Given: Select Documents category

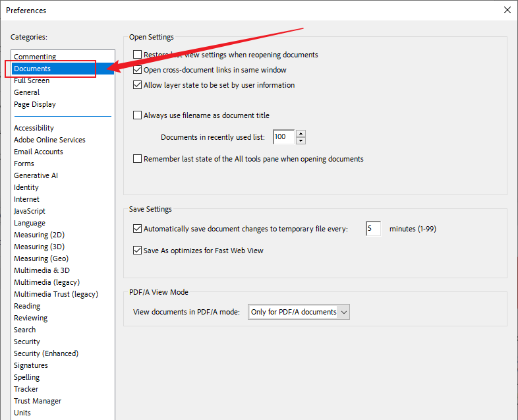Looking at the screenshot, I should pos(63,69).
